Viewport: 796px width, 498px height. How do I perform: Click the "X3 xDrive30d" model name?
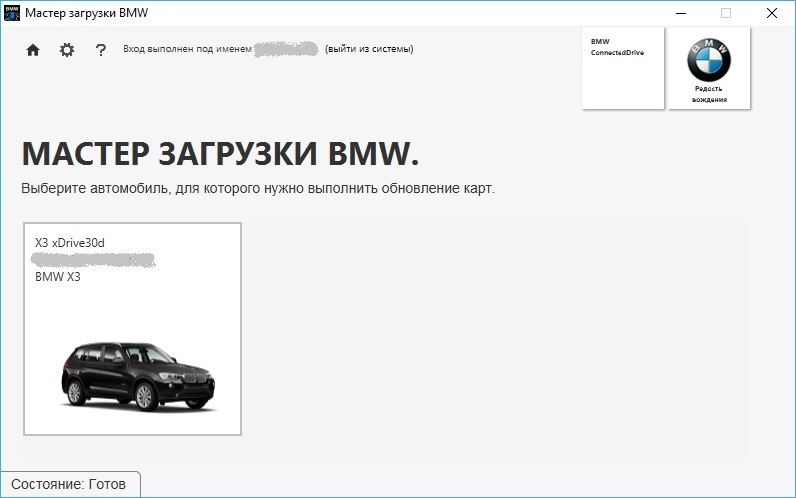[70, 243]
